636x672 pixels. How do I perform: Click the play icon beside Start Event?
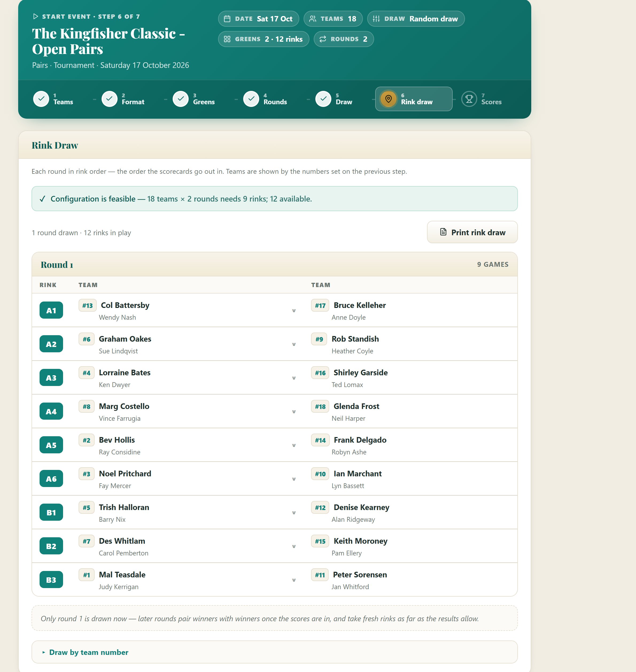(35, 17)
